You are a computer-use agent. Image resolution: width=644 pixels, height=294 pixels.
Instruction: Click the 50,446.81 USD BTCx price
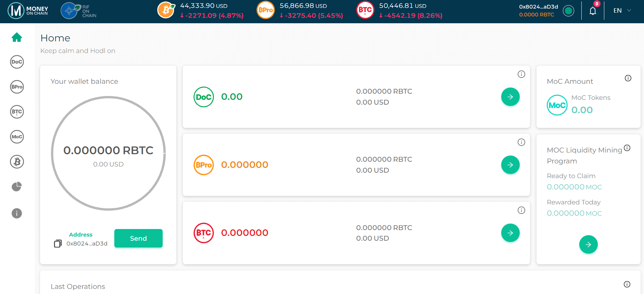click(x=403, y=6)
